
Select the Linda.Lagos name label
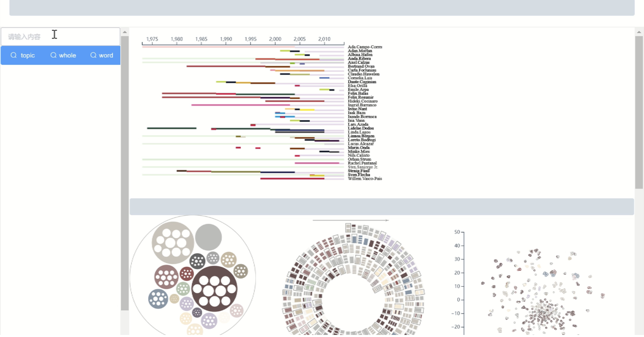click(359, 132)
